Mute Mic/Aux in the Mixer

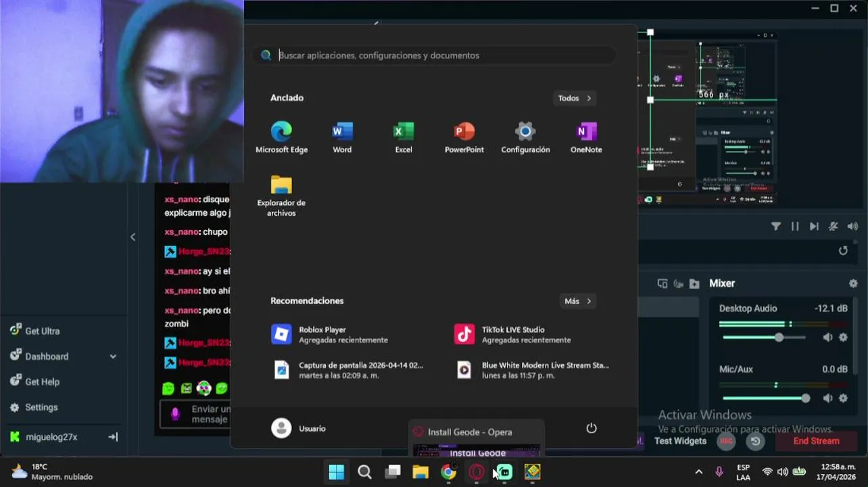827,398
